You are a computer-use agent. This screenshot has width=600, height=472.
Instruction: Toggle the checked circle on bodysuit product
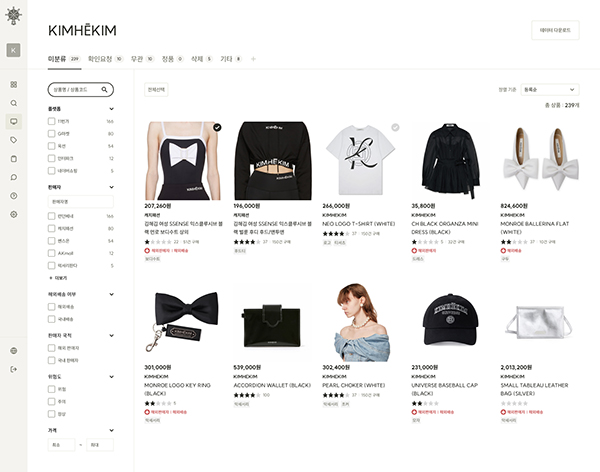pyautogui.click(x=217, y=127)
